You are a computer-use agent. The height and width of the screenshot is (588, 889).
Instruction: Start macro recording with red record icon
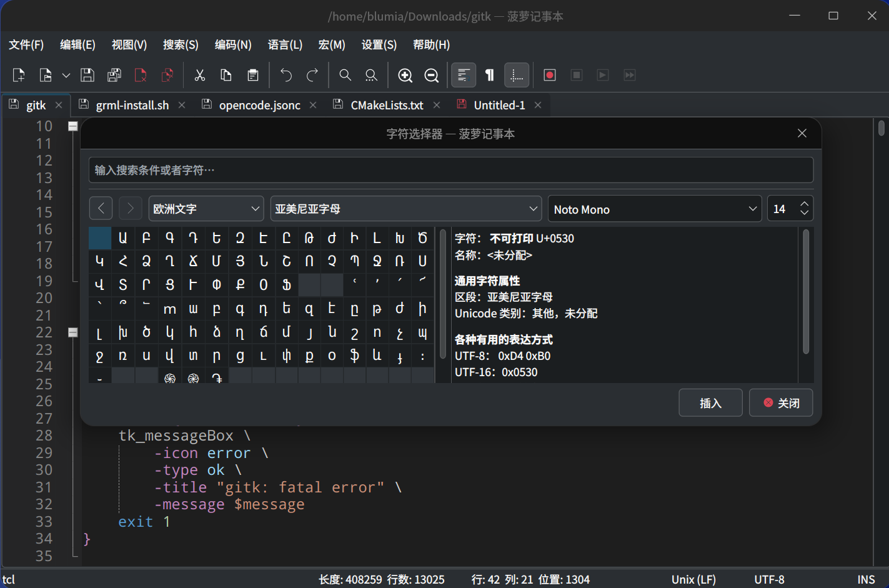tap(550, 75)
